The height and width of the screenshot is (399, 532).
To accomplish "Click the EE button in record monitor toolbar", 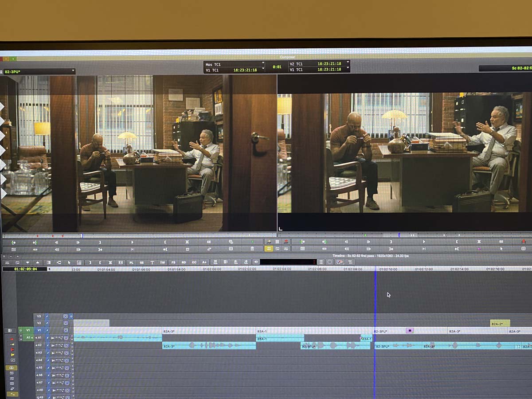I will tap(501, 242).
